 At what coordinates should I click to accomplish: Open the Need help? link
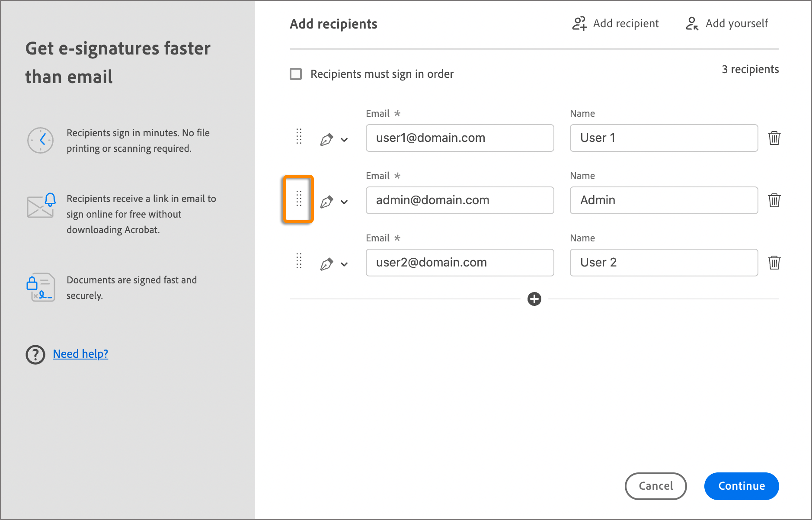point(80,354)
